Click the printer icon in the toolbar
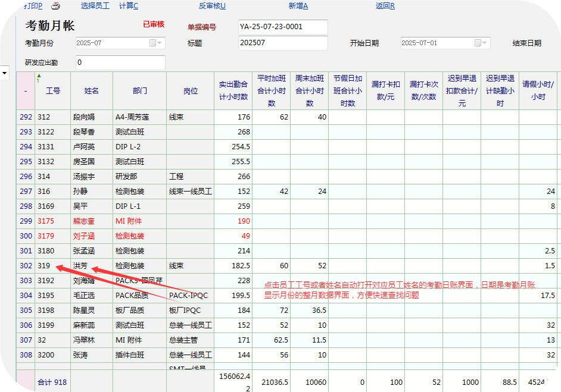This screenshot has width=561, height=392. (55, 6)
